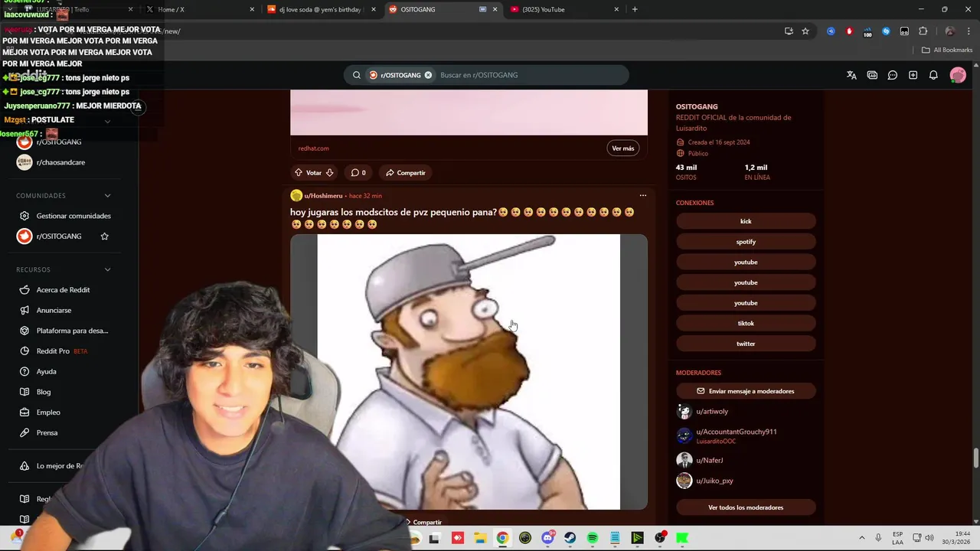
Task: Click Ver todos los moderadores
Action: point(746,508)
